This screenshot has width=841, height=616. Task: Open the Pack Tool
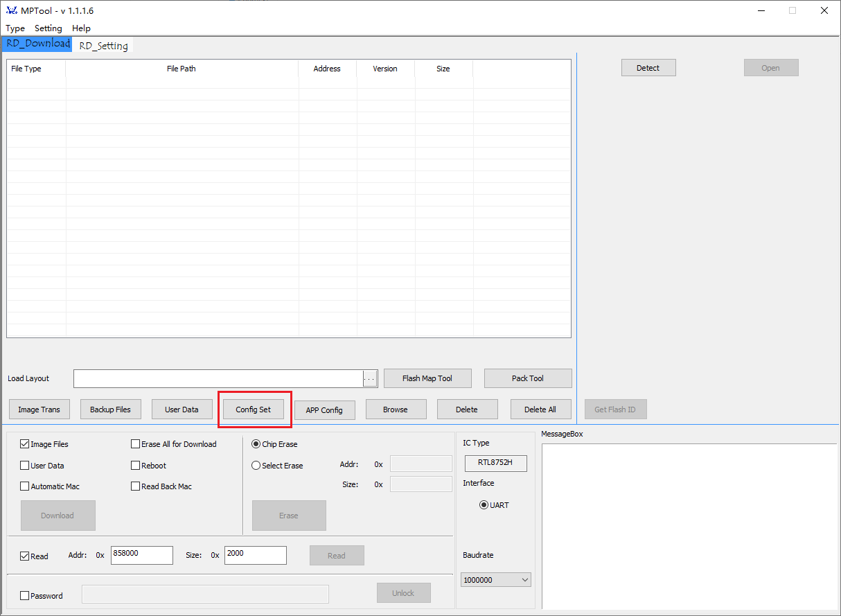(x=527, y=378)
